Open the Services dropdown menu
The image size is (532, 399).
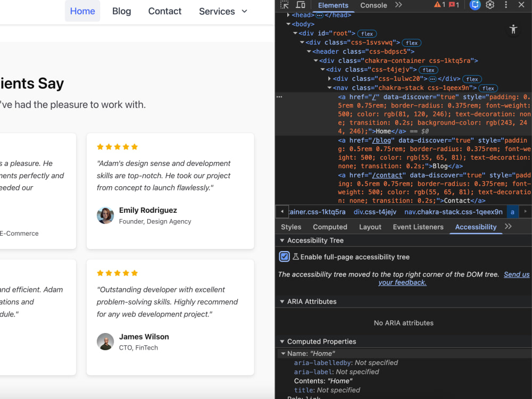[x=223, y=11]
